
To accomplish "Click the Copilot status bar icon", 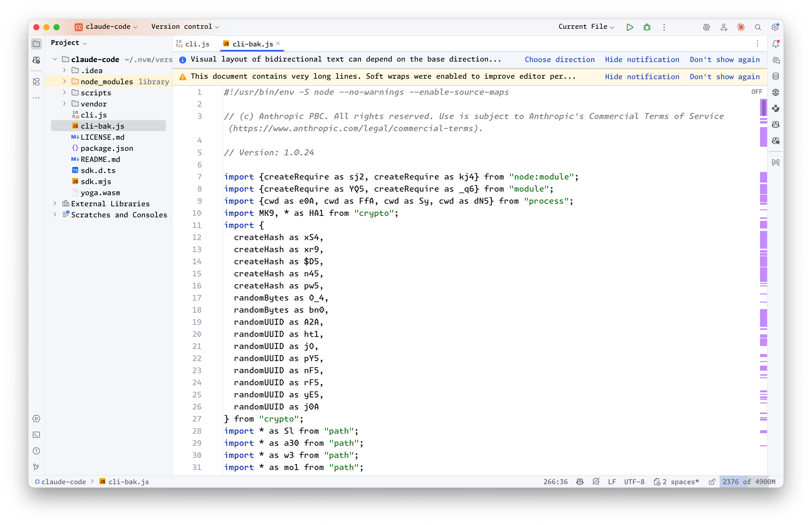I will click(580, 482).
